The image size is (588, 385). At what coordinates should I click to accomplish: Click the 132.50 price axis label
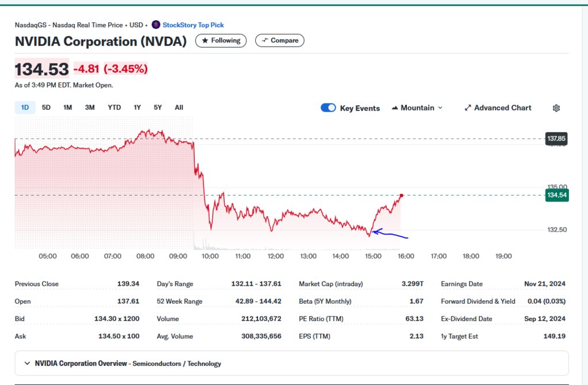558,230
